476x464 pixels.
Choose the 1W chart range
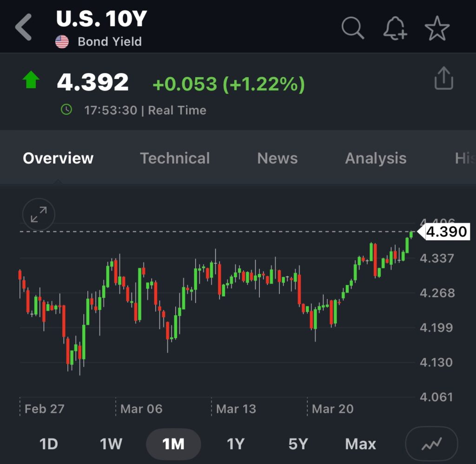(x=111, y=444)
